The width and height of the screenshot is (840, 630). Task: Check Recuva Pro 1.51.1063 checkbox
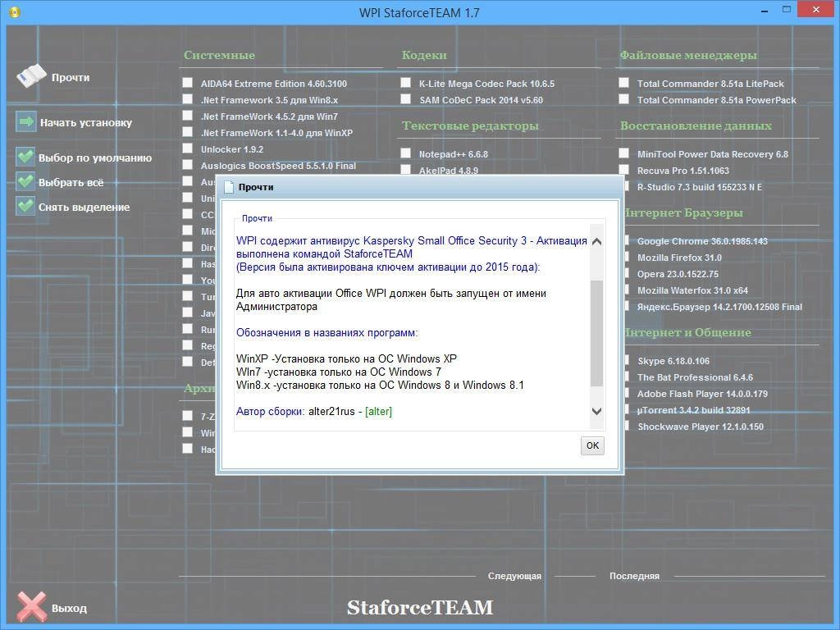point(623,170)
